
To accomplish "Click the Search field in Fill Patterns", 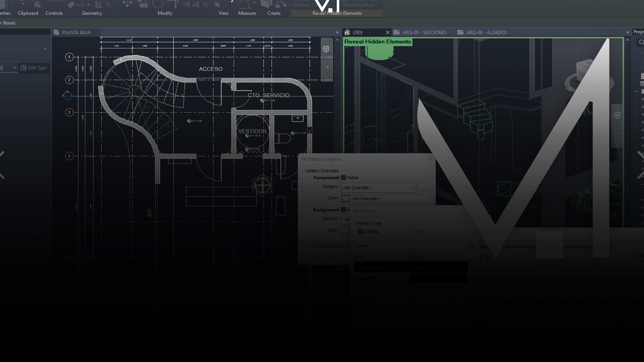I will pyautogui.click(x=409, y=245).
